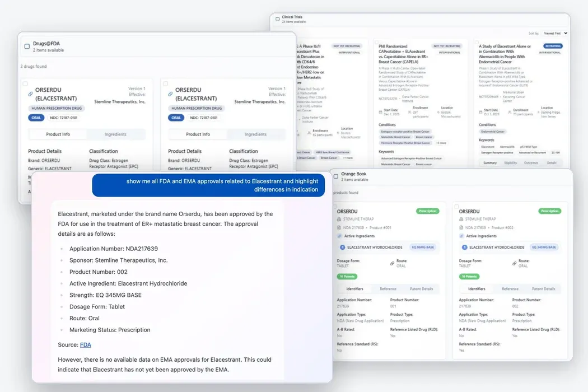Image resolution: width=588 pixels, height=392 pixels.
Task: Tick the Drugs@FDA header checkbox
Action: [27, 46]
